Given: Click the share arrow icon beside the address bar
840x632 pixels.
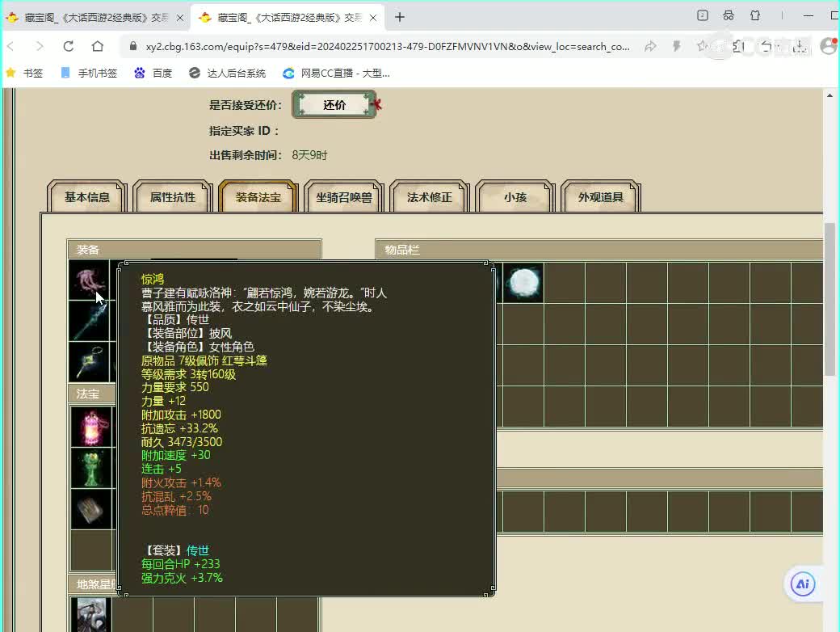Looking at the screenshot, I should tap(650, 47).
